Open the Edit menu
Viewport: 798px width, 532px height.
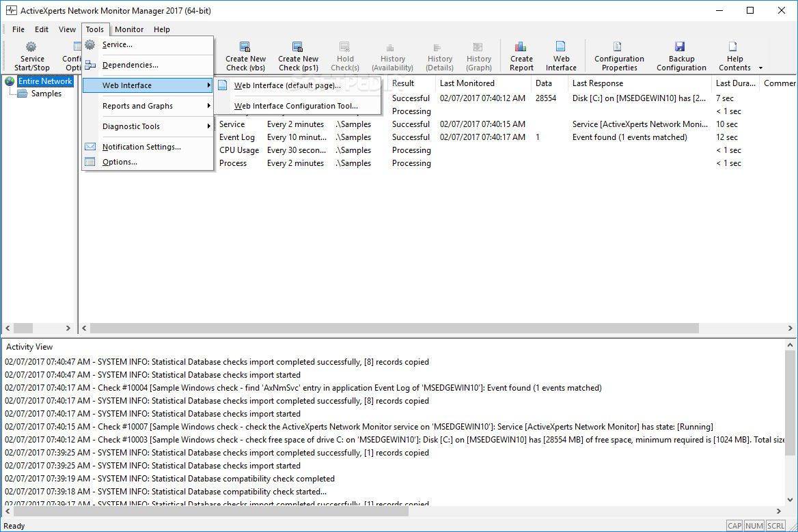point(42,29)
